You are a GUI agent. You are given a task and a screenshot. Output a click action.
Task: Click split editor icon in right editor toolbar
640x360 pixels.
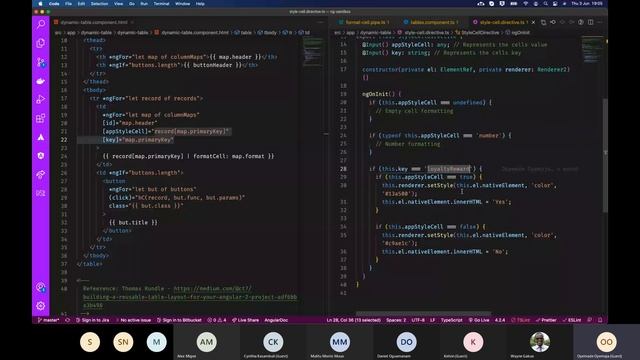[x=591, y=22]
